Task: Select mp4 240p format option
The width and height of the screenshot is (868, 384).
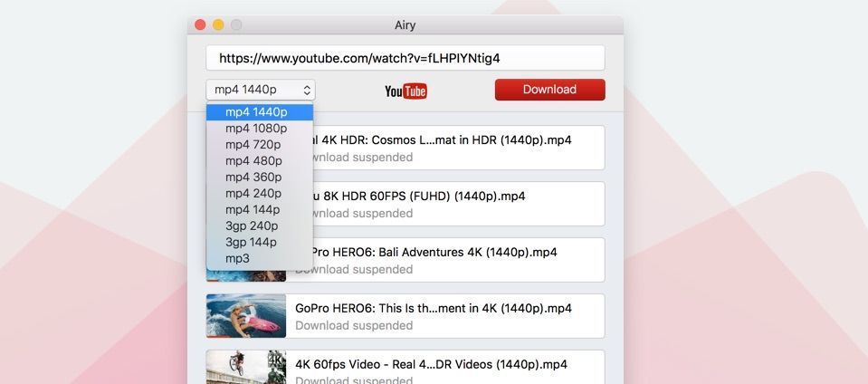Action: click(x=260, y=194)
